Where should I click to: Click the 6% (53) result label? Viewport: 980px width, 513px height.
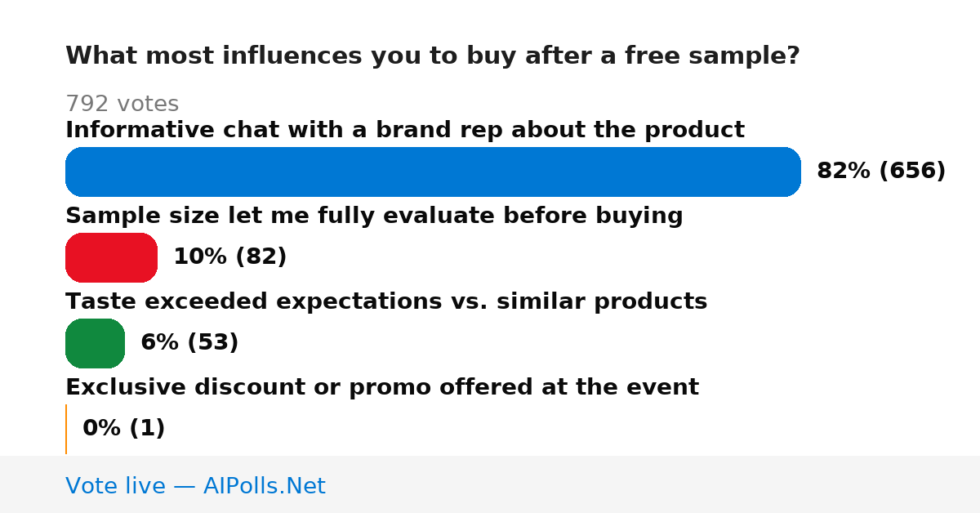(189, 343)
